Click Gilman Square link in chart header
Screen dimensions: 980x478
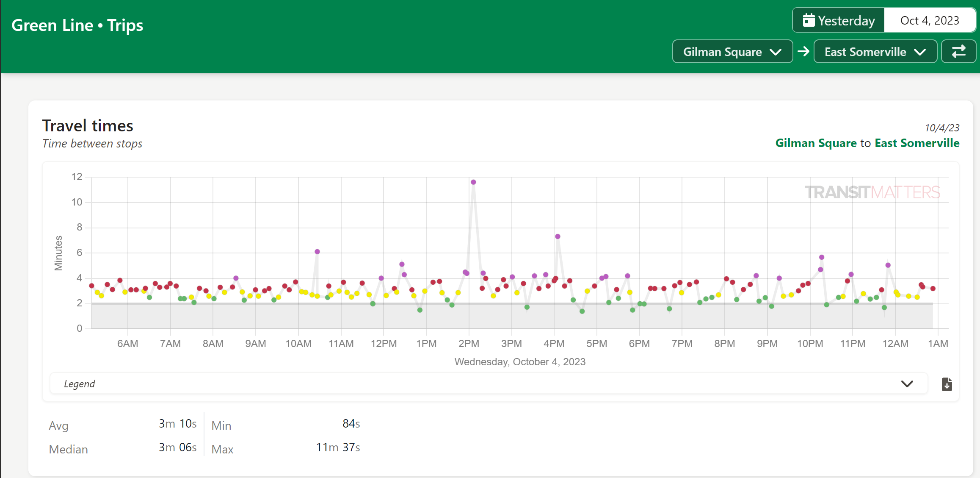(x=816, y=143)
